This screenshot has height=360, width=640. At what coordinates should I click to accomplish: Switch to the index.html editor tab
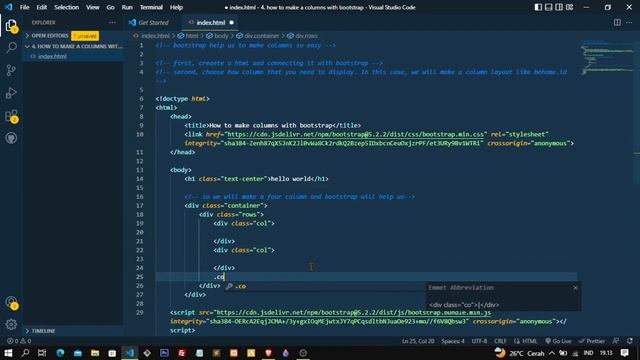tap(211, 22)
